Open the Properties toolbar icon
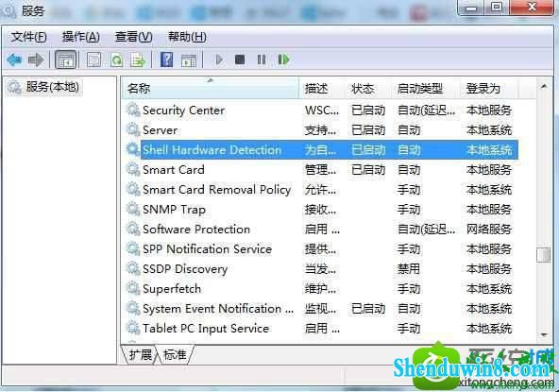This screenshot has width=559, height=392. [x=94, y=60]
